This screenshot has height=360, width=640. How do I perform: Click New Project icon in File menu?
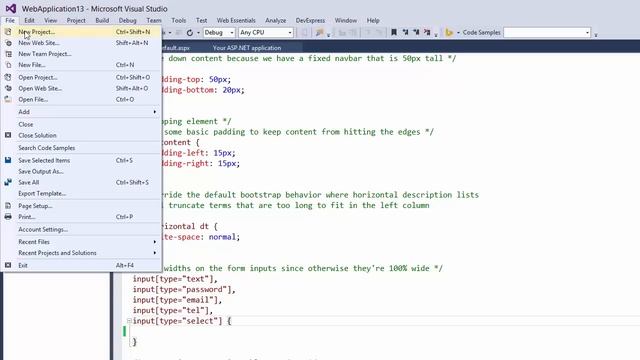click(x=8, y=32)
